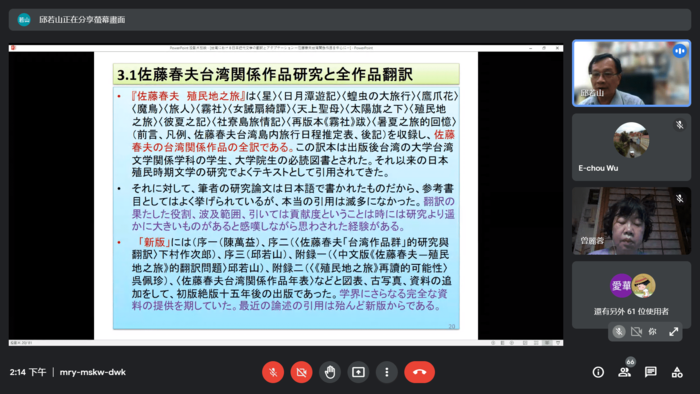Click the presenter avatar in top banner
700x394 pixels.
(x=24, y=20)
